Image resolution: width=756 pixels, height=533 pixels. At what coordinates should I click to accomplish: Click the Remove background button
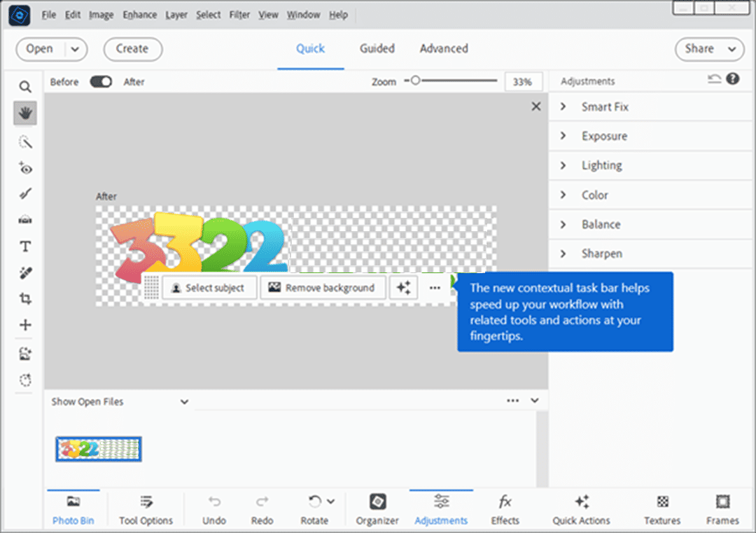[x=323, y=287]
